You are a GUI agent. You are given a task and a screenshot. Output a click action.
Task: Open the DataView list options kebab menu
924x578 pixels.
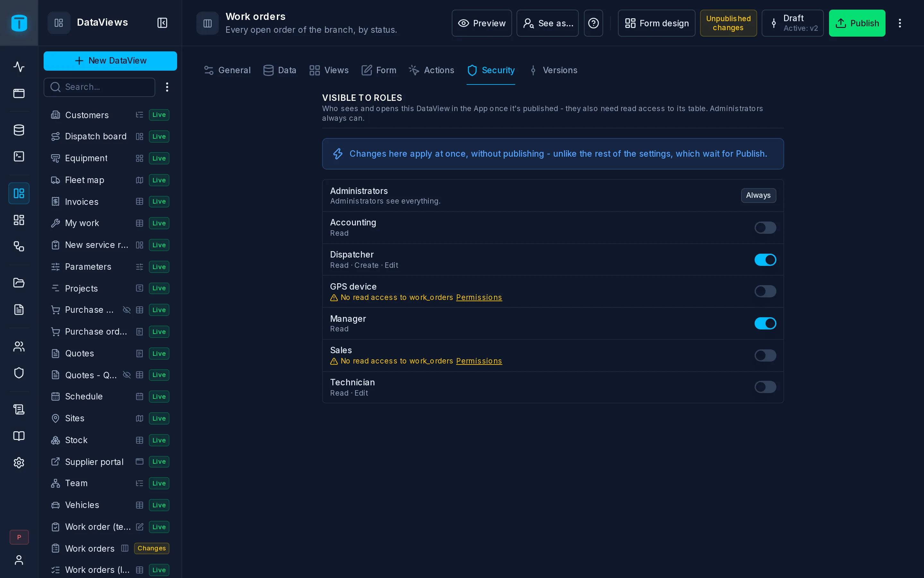click(x=167, y=87)
